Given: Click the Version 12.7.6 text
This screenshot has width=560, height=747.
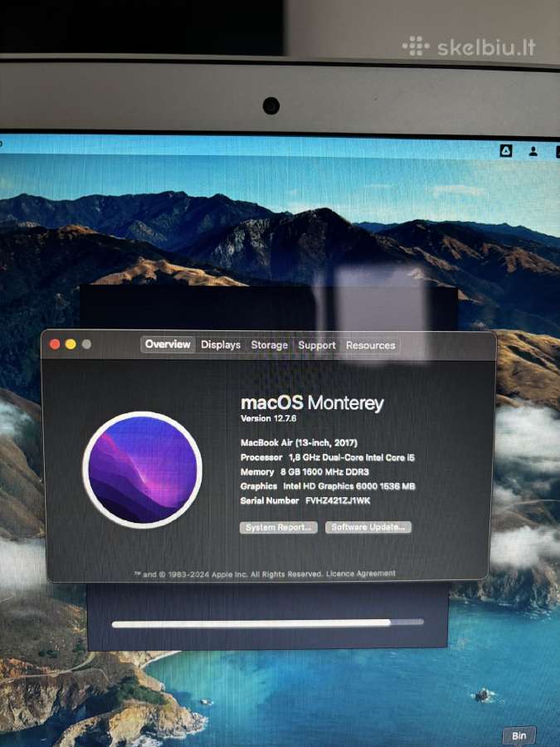Looking at the screenshot, I should point(269,418).
